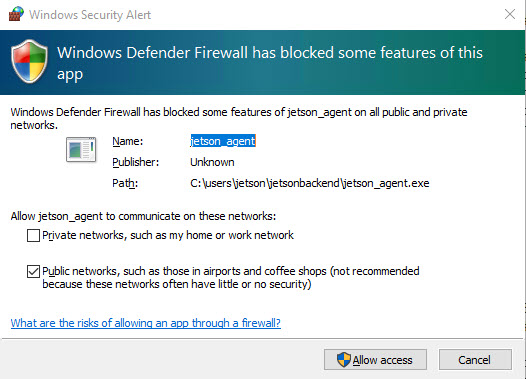This screenshot has height=379, width=526.
Task: Open the firewall risks help link
Action: click(146, 323)
